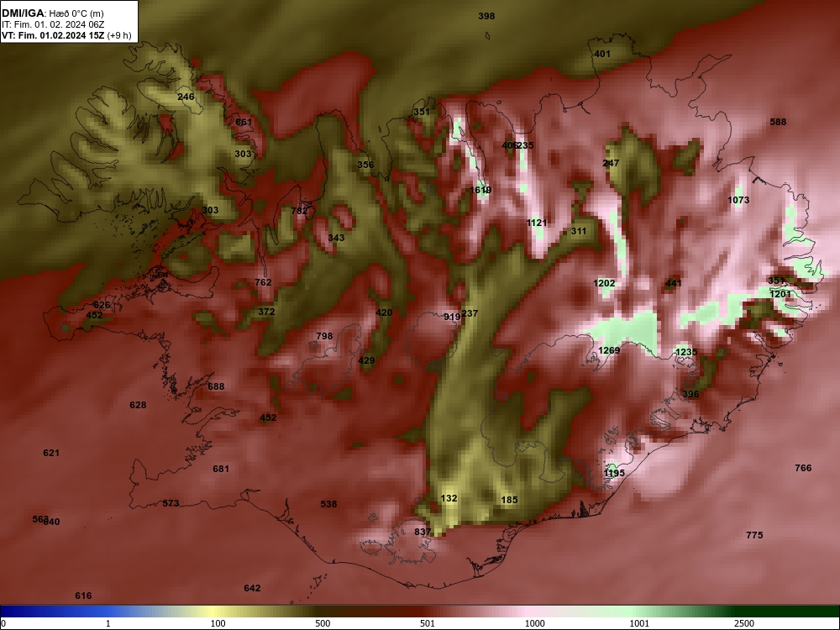
Task: Select the 500 tick on the color scale
Action: (x=323, y=623)
